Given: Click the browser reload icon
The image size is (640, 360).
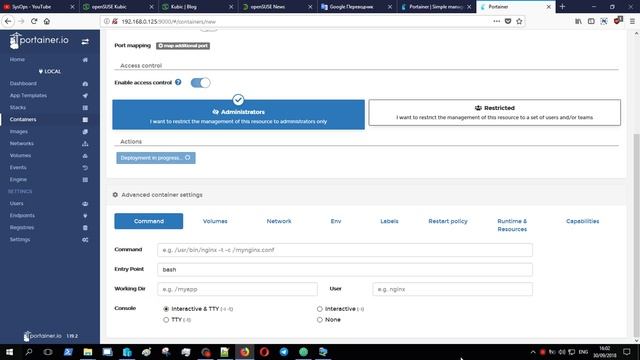Looking at the screenshot, I should pos(34,21).
